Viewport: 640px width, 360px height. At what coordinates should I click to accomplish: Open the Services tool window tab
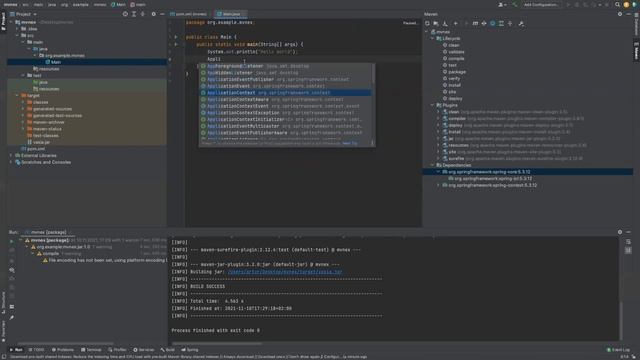tap(144, 350)
